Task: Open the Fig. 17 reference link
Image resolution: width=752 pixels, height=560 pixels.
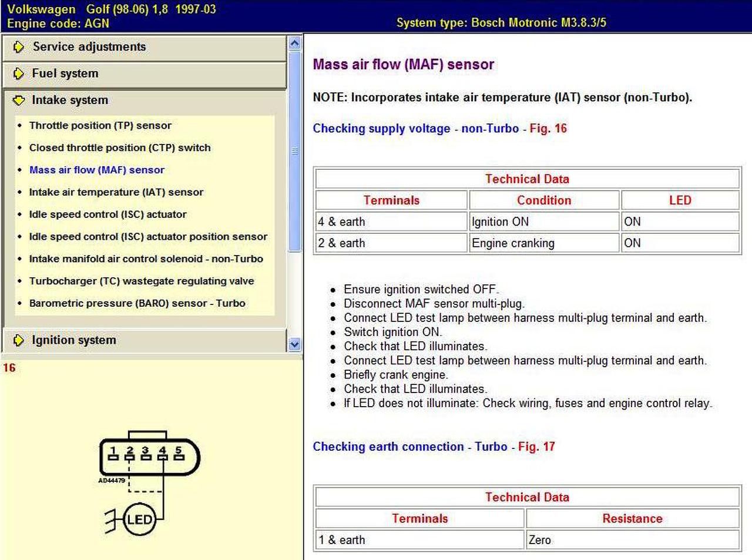Action: (536, 447)
